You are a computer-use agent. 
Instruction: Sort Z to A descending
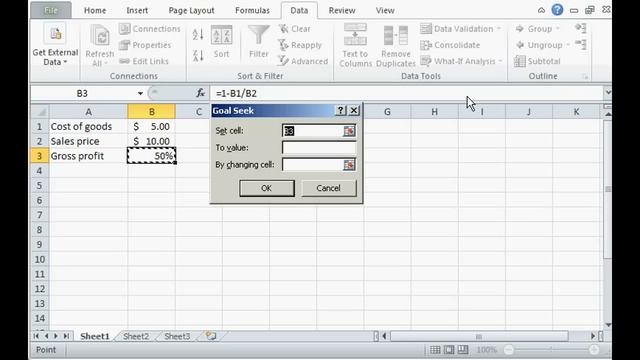(x=198, y=56)
